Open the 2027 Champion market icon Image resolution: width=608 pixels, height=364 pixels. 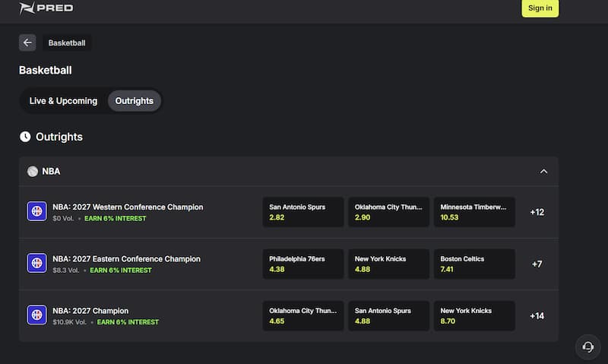pos(36,315)
